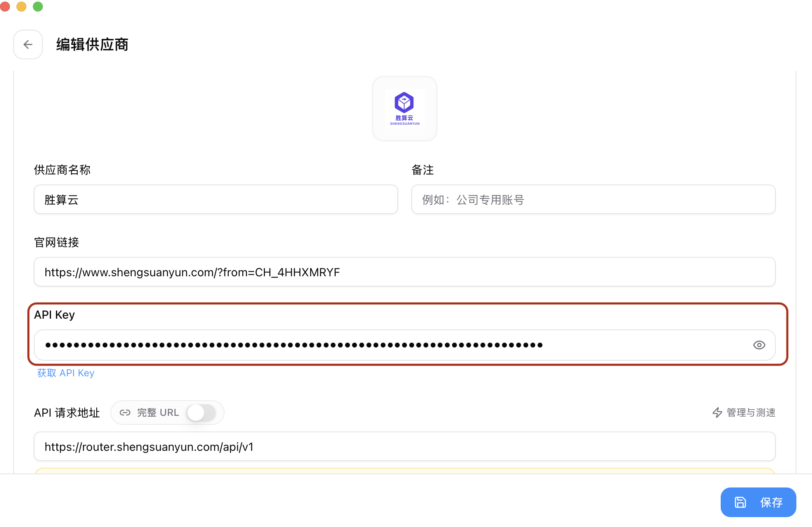The image size is (812, 527).
Task: Click the 编辑供应商 page title
Action: pyautogui.click(x=92, y=44)
